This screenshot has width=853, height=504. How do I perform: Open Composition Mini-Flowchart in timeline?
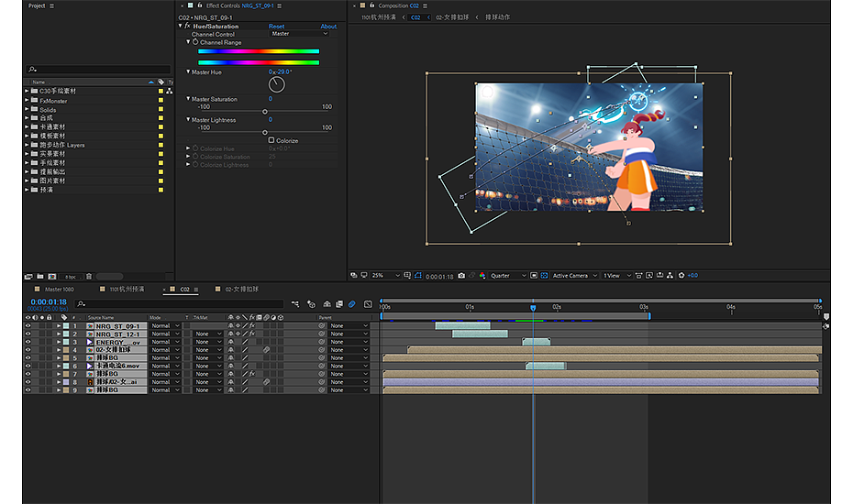click(295, 304)
